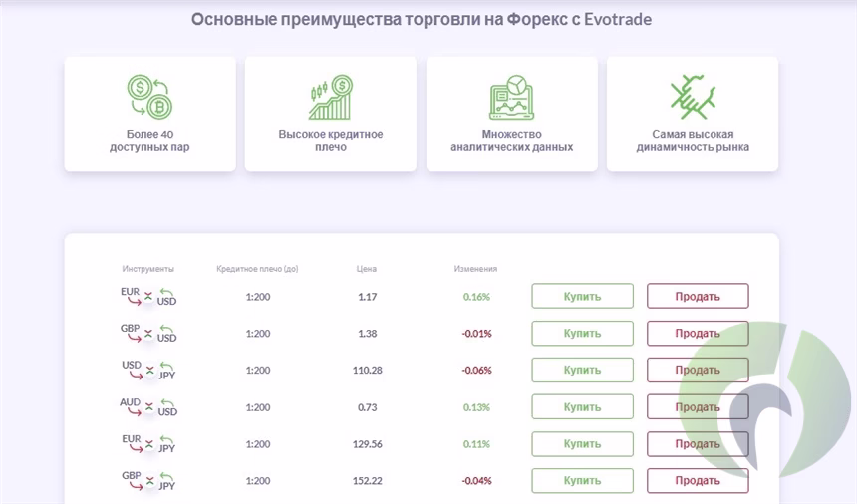857x504 pixels.
Task: Click the page heading about Evotrade Forex advantages
Action: pyautogui.click(x=422, y=20)
